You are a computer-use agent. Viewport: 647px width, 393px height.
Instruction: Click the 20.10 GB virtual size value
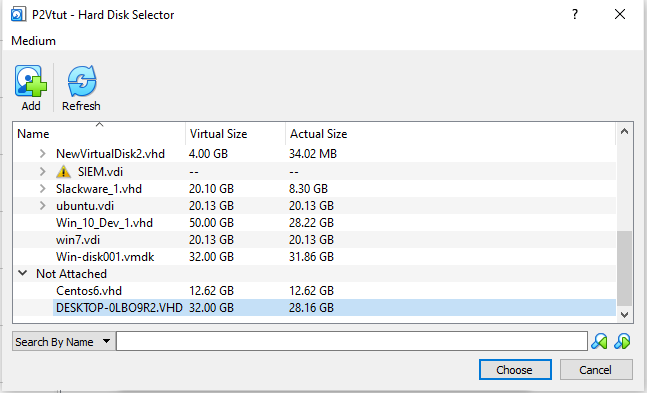(211, 189)
